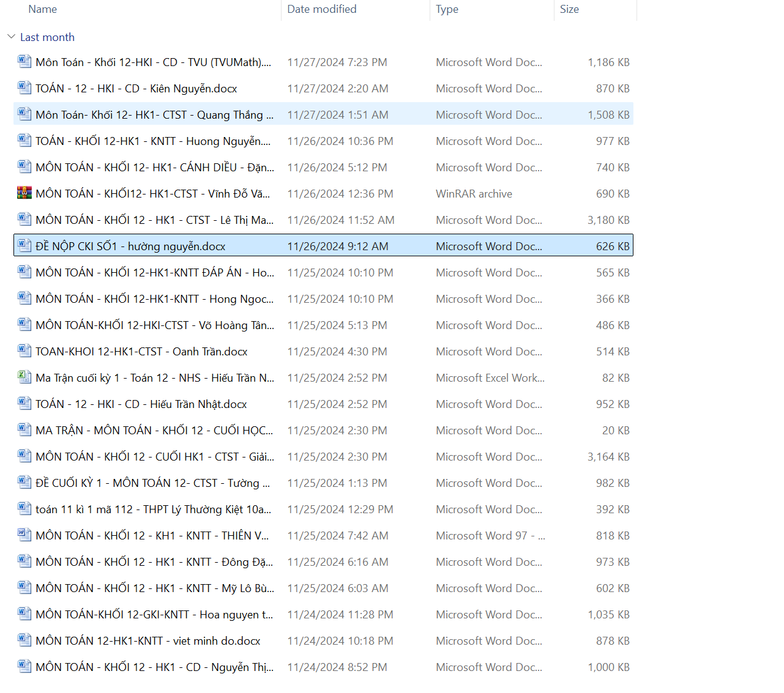The image size is (784, 693).
Task: Click Word icon of ĐỀ CUỐI KỲ 1 Tường file
Action: [x=24, y=482]
